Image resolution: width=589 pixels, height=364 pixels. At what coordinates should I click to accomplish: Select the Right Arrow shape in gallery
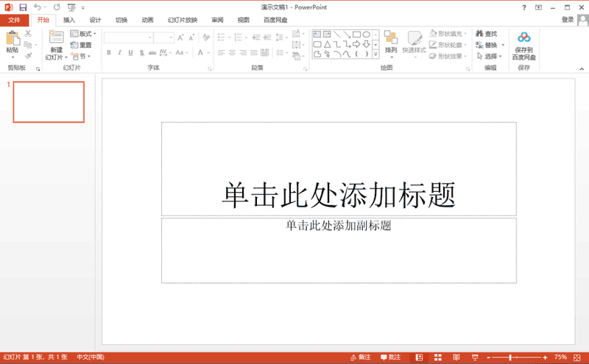coord(356,44)
